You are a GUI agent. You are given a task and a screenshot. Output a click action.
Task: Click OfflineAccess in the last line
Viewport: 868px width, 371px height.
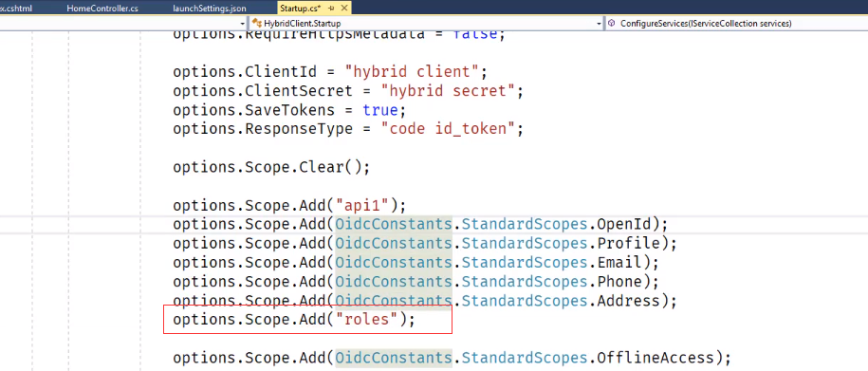[656, 357]
